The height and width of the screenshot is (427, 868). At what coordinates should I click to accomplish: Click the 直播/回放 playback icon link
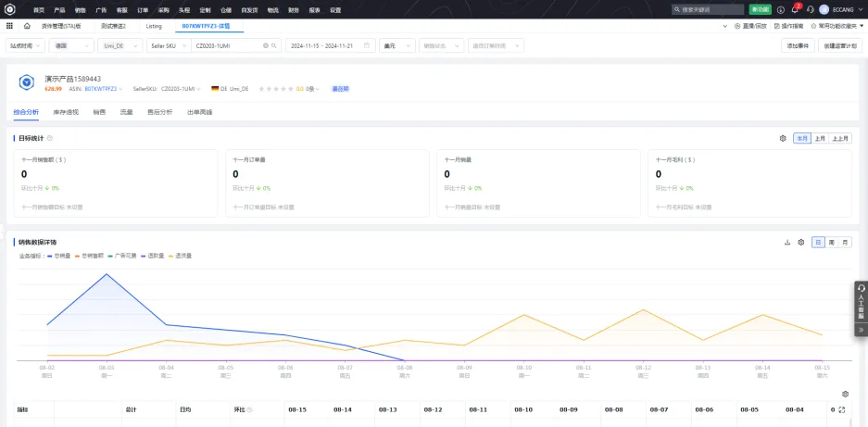click(x=750, y=26)
